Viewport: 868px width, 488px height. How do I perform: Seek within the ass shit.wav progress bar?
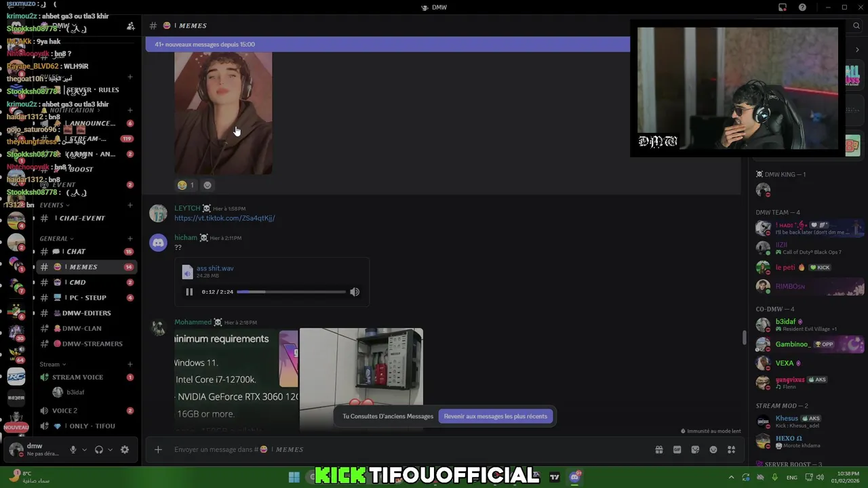point(291,292)
